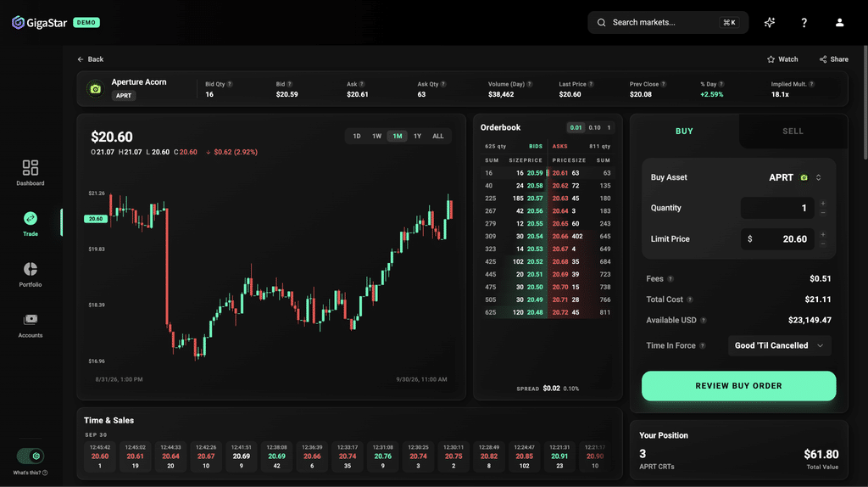Click the Bid info icon
The image size is (868, 487).
click(290, 84)
